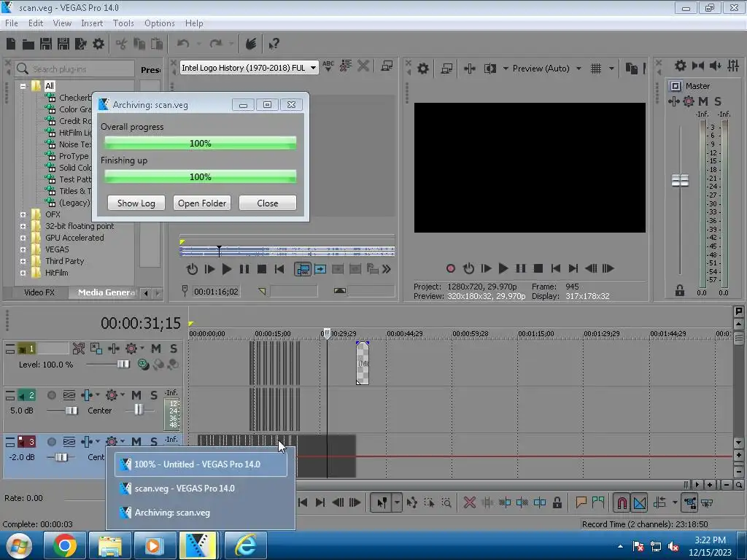Open the Edit menu
The width and height of the screenshot is (747, 560).
36,23
